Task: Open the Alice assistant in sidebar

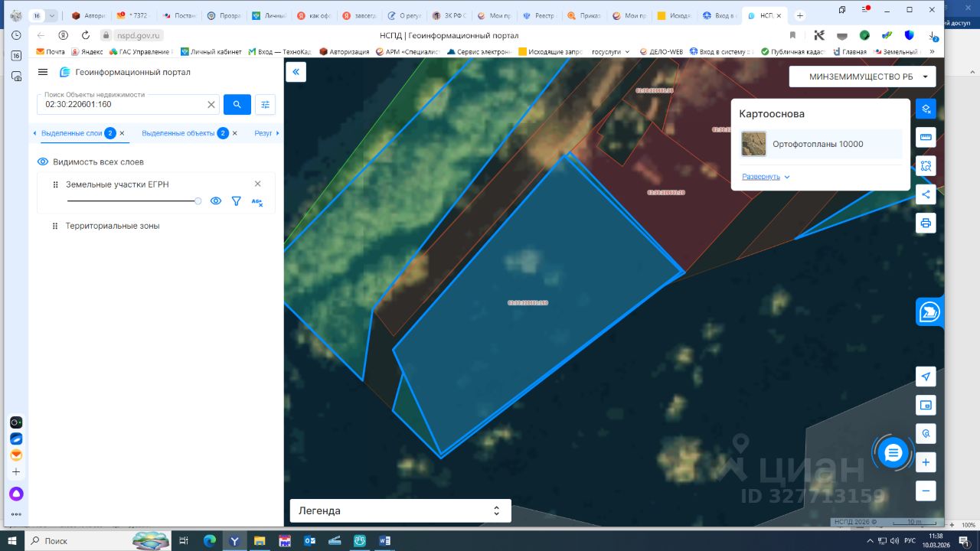Action: (16, 494)
